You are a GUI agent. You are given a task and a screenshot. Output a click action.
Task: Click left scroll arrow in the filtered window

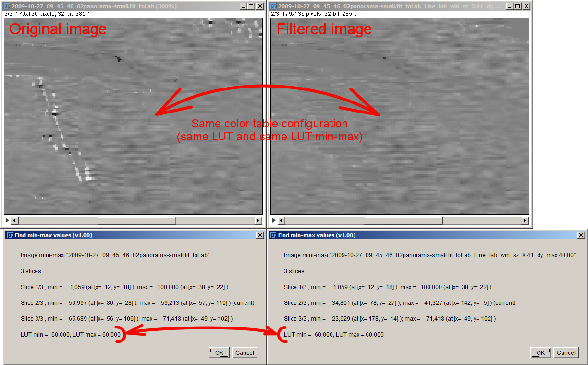tap(282, 220)
